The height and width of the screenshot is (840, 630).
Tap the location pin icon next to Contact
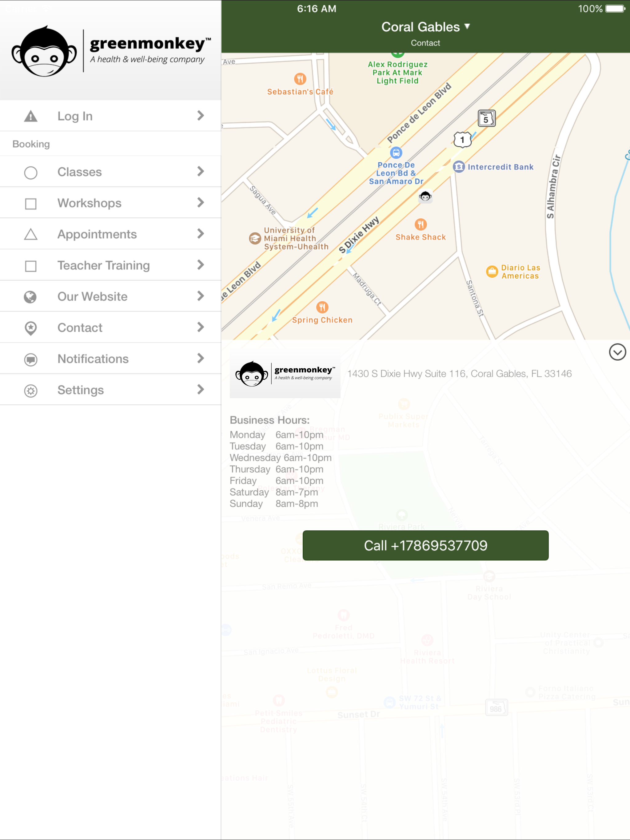[x=31, y=328]
